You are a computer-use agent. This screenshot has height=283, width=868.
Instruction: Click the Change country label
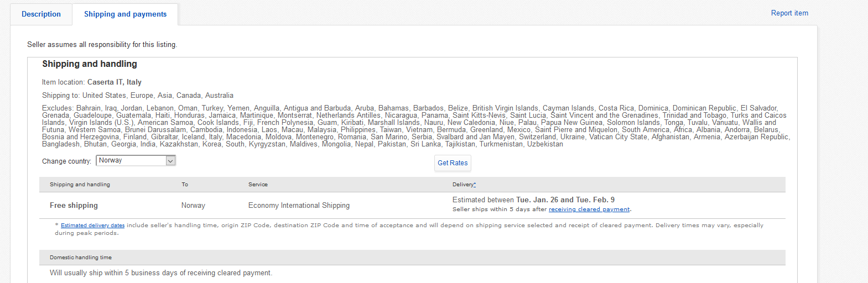coord(66,161)
